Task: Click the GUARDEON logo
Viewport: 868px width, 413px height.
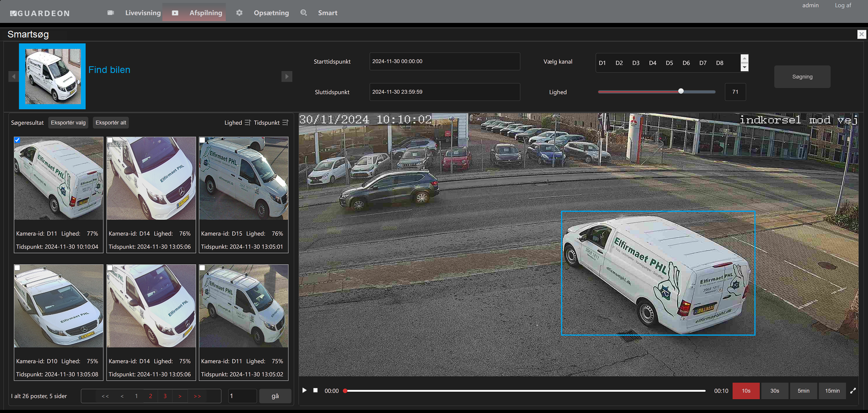Action: [40, 13]
